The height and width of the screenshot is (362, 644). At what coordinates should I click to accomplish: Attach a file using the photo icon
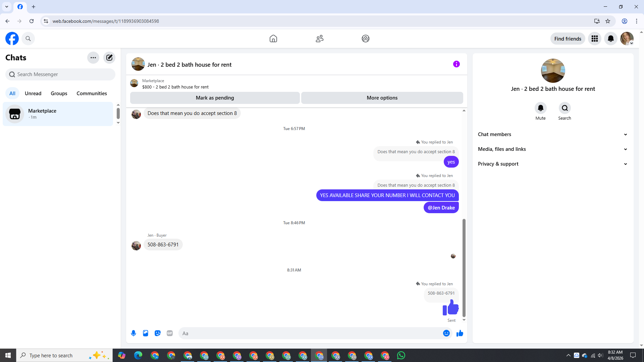pos(146,333)
